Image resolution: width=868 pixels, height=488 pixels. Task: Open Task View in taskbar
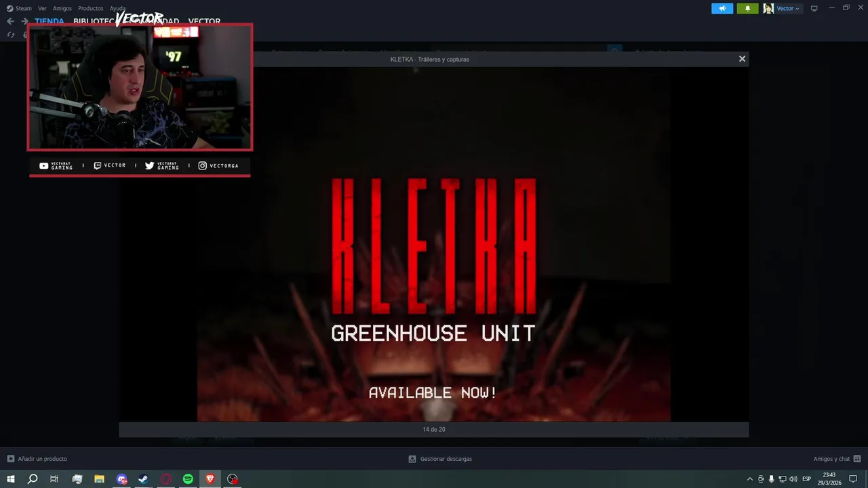click(x=54, y=479)
